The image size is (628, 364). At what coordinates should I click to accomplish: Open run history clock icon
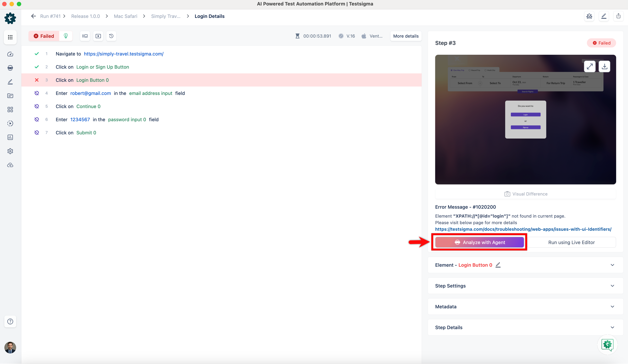(x=111, y=36)
